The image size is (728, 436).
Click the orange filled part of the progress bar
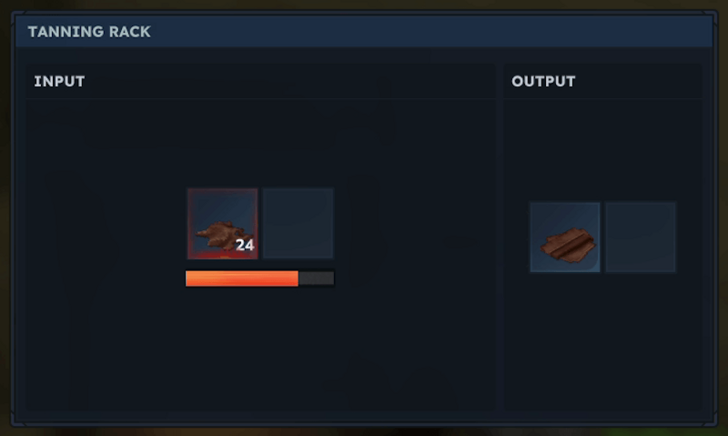[x=242, y=279]
